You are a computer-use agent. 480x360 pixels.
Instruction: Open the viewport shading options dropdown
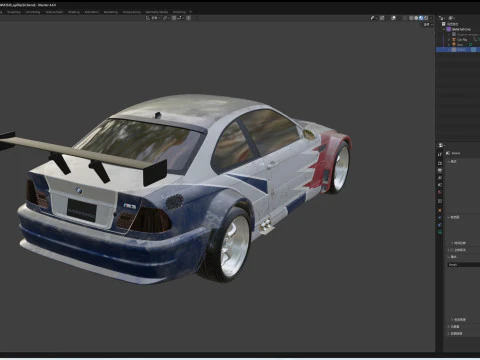click(x=431, y=18)
